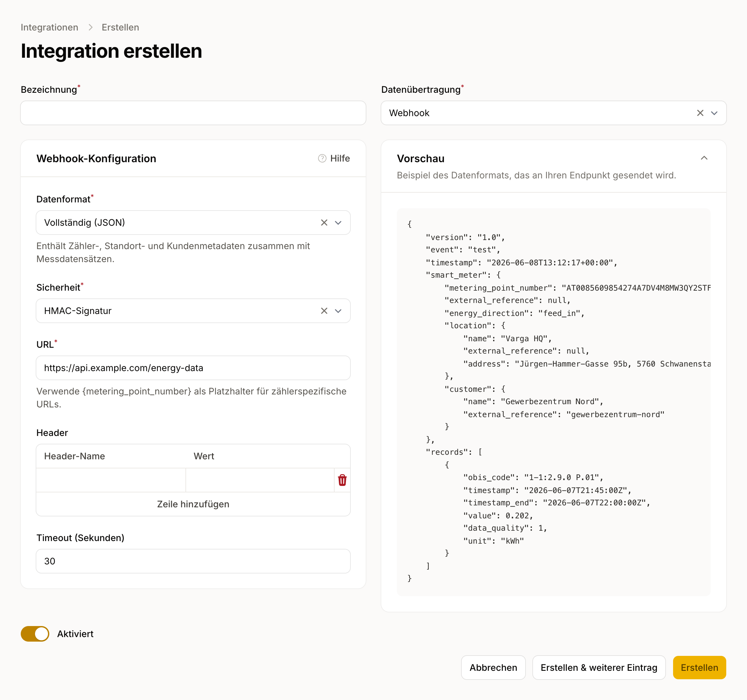Click the "metering_point_number" line in preview
This screenshot has width=747, height=700.
[x=577, y=288]
